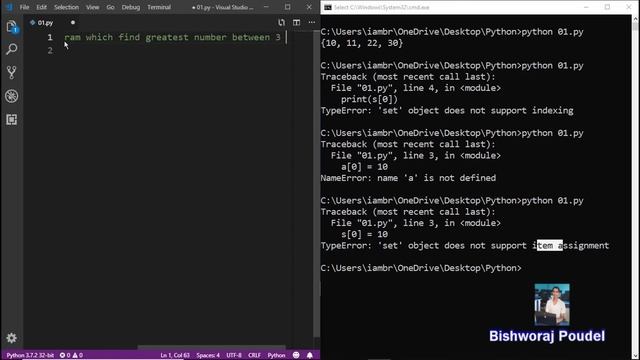Click the cmd.exe window icon
The height and width of the screenshot is (360, 640).
328,7
